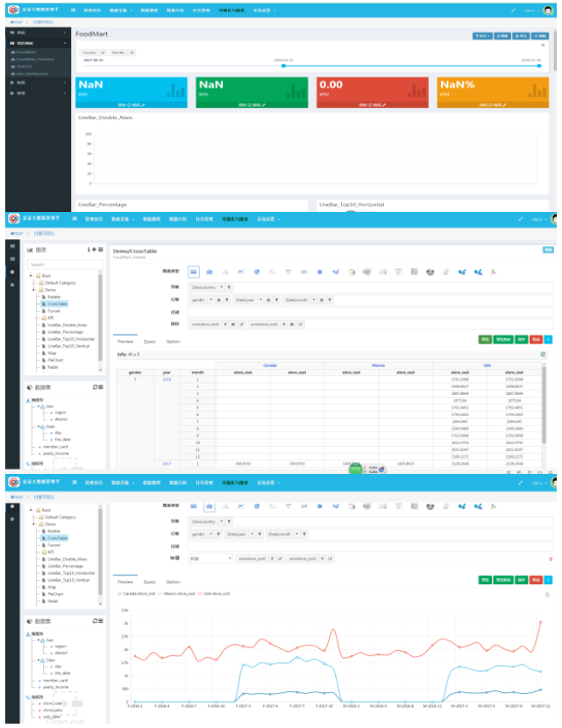Click the USA line peak at M-2017-11

click(541, 622)
